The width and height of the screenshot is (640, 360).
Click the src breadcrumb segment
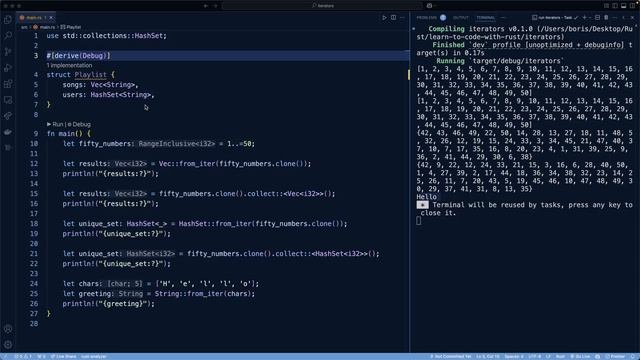pyautogui.click(x=24, y=27)
